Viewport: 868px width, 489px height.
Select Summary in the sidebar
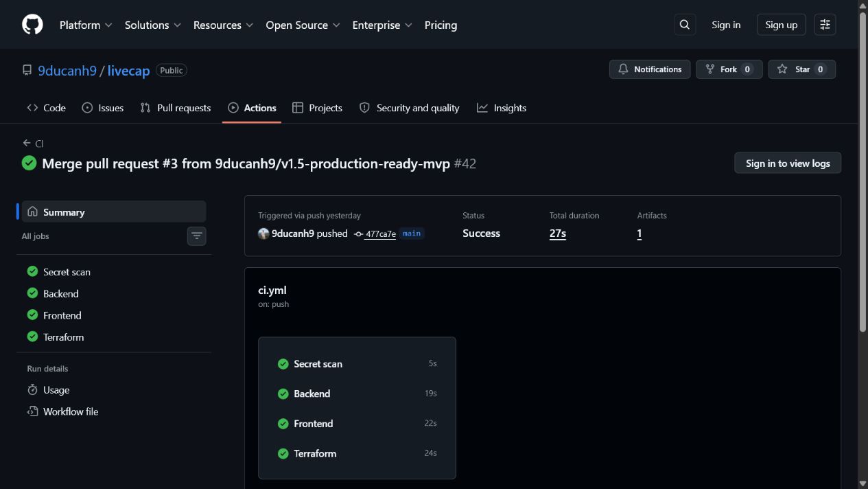(x=114, y=212)
